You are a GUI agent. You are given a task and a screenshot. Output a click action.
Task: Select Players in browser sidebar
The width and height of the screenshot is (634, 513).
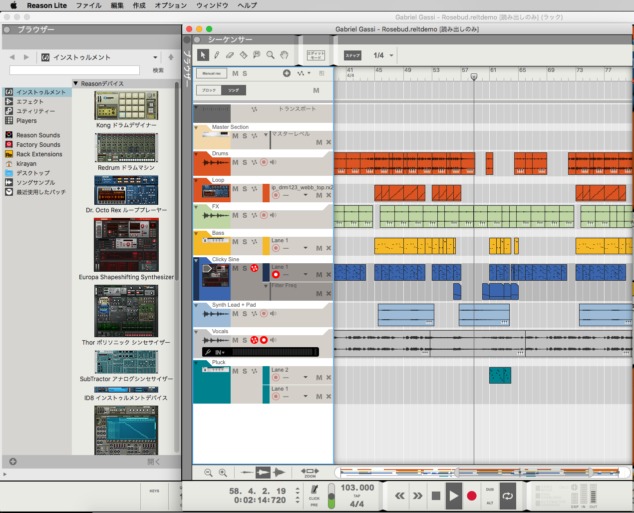click(x=27, y=120)
